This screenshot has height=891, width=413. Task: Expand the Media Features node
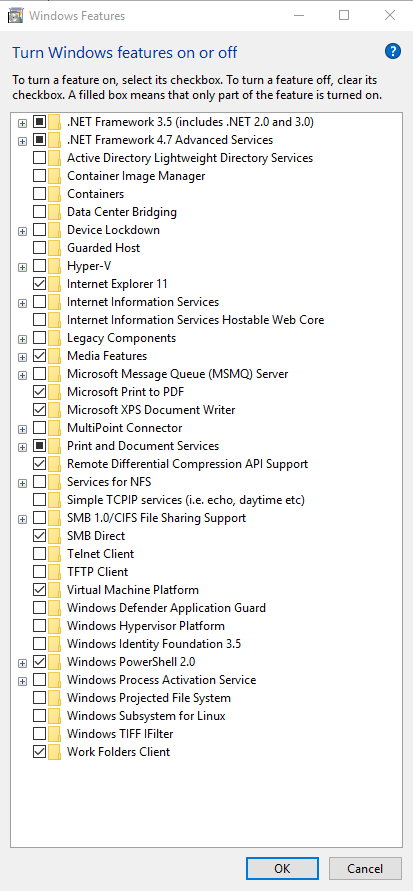(x=22, y=357)
